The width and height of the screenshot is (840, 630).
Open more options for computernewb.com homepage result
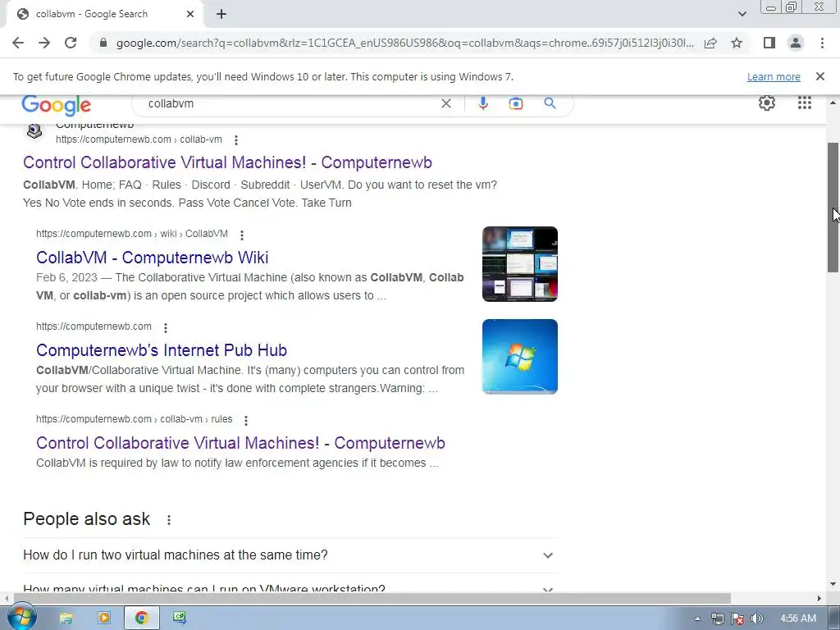coord(165,327)
